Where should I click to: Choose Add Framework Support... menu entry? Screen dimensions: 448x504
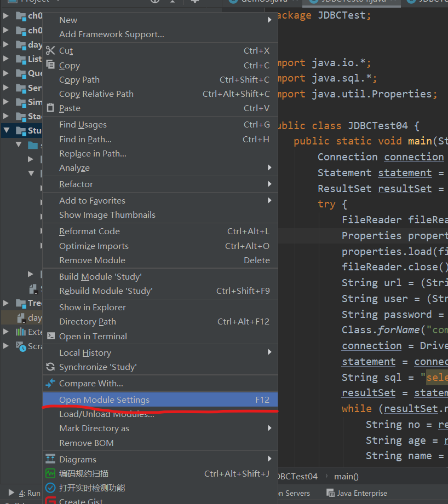(x=160, y=34)
